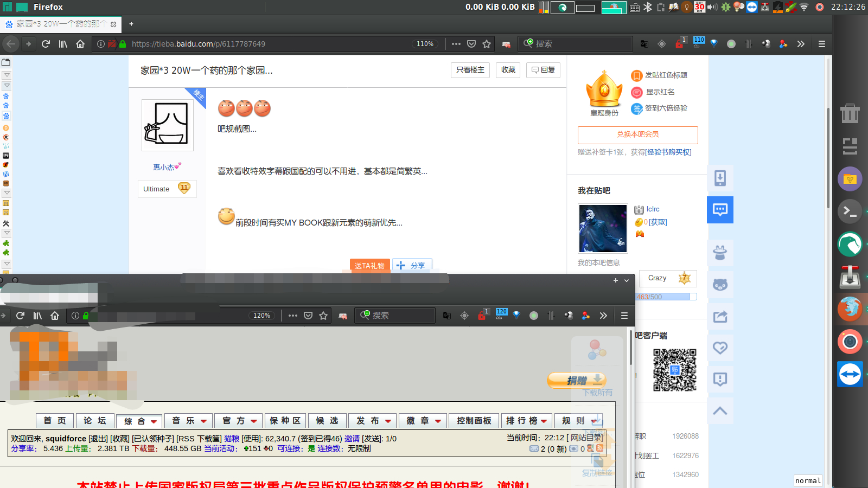Click the Crazy level 7 badge

click(x=668, y=278)
